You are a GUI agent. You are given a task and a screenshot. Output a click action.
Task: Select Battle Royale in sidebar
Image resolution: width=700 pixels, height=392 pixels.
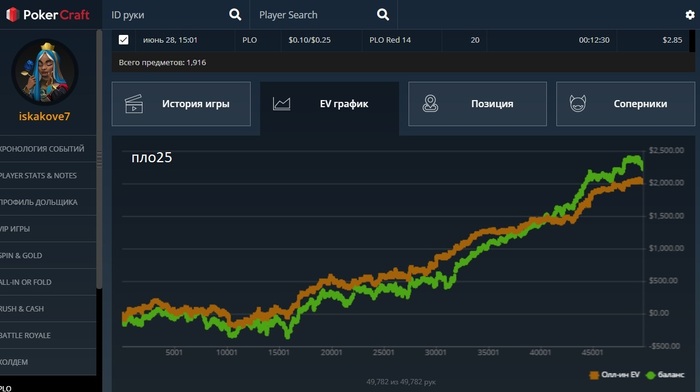[x=48, y=335]
